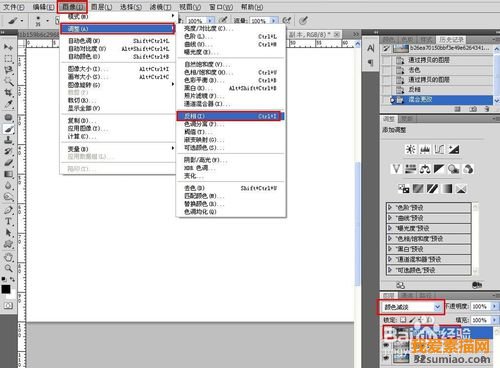The width and height of the screenshot is (500, 368).
Task: Open the blend mode dropdown 颜色减淡
Action: coord(411,307)
